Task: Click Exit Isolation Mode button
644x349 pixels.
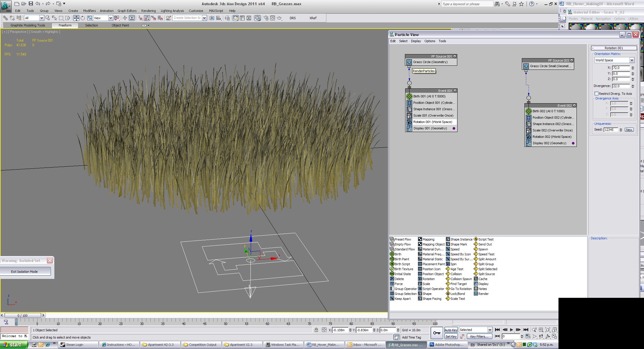Action: click(24, 272)
